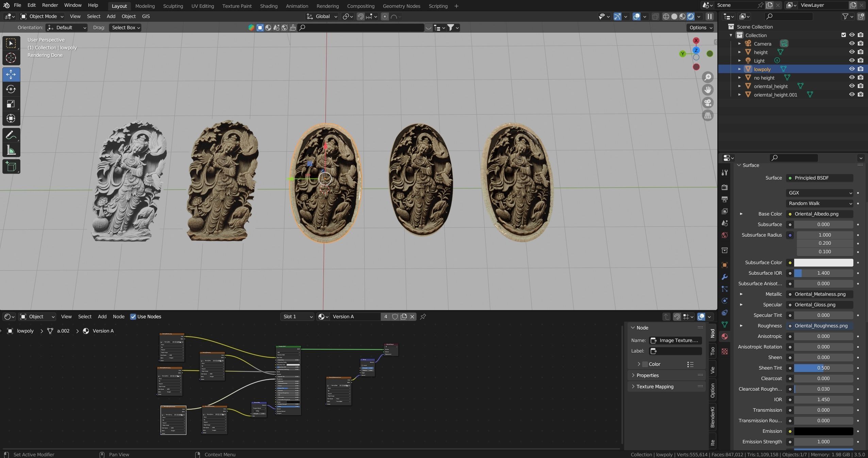This screenshot has width=868, height=458.
Task: Click the Principled BSDF surface shader button
Action: pyautogui.click(x=819, y=178)
